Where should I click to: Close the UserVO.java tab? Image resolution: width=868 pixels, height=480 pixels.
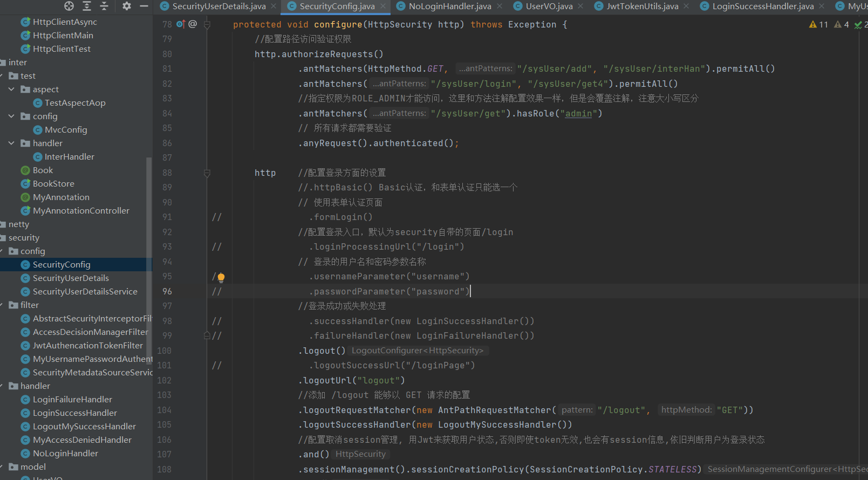(x=580, y=6)
